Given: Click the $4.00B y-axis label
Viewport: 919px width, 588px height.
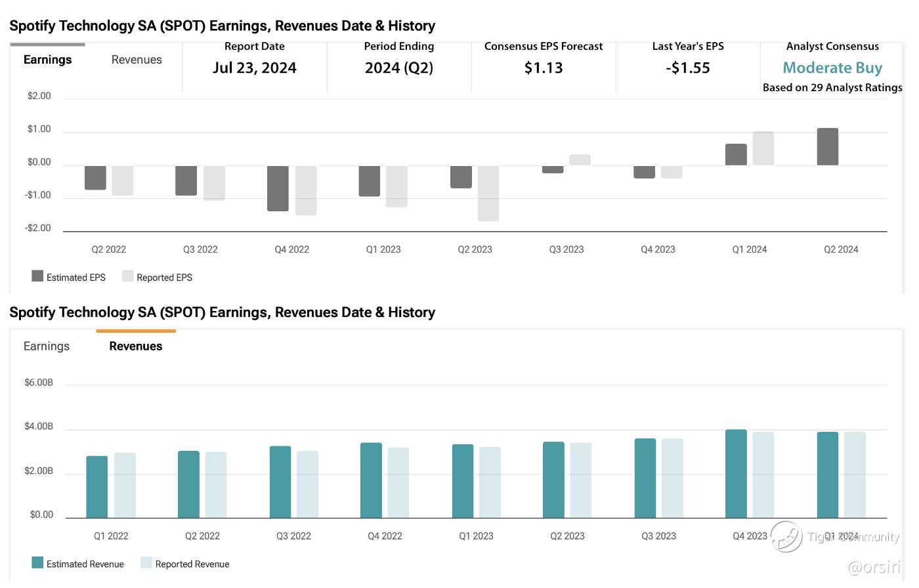Looking at the screenshot, I should pos(39,427).
